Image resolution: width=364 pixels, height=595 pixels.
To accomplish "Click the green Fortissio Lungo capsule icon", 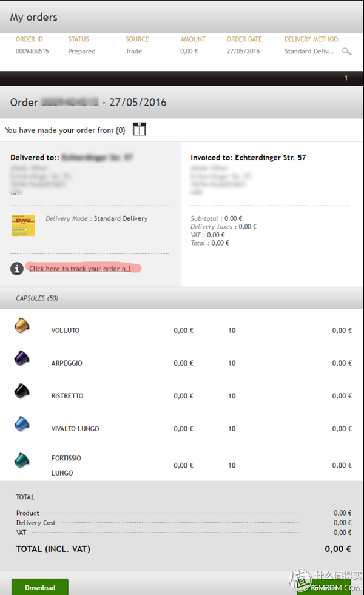I will point(22,460).
